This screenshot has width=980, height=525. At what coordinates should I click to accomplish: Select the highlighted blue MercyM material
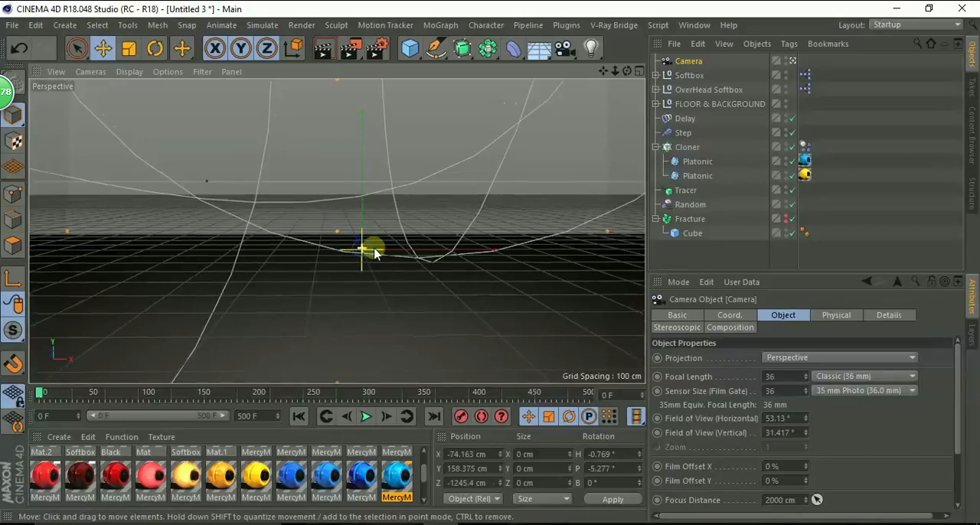click(397, 476)
